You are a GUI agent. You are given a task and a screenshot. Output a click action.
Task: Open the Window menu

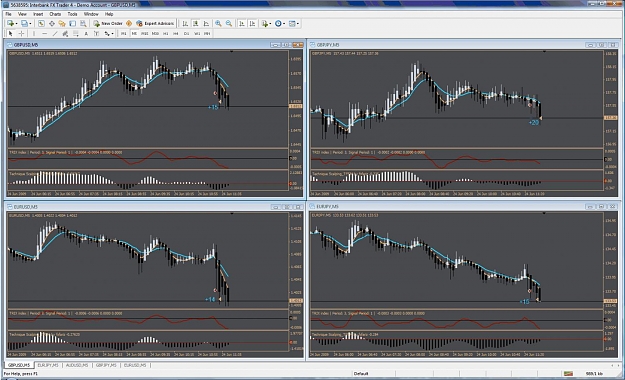point(91,14)
